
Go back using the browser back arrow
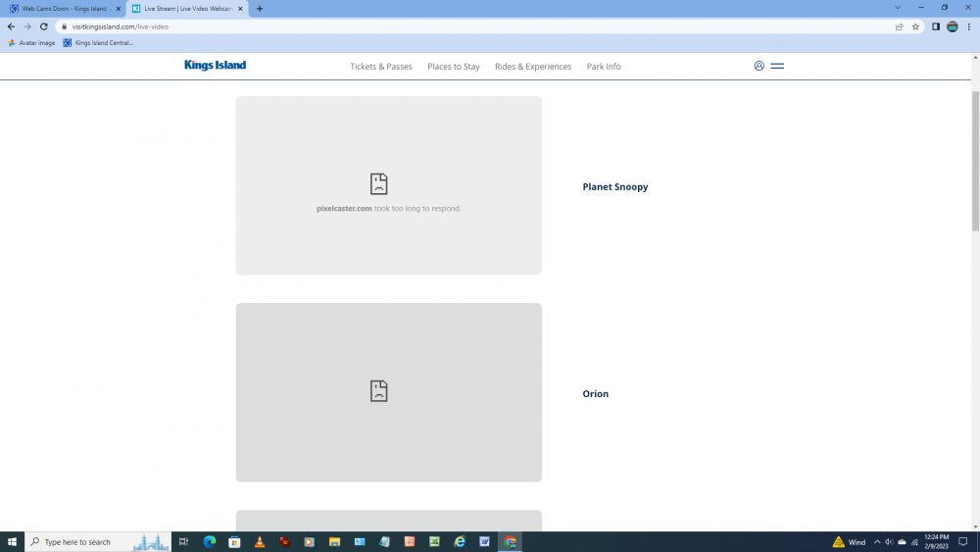pyautogui.click(x=11, y=26)
